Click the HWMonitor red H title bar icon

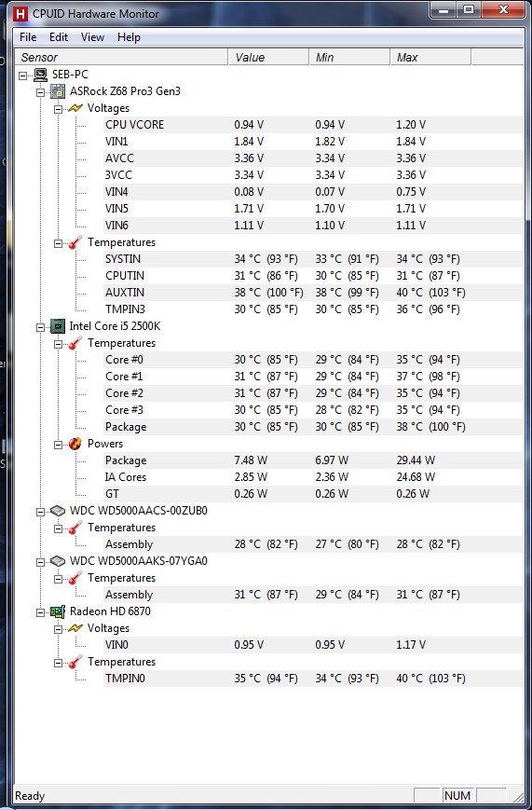pos(20,13)
